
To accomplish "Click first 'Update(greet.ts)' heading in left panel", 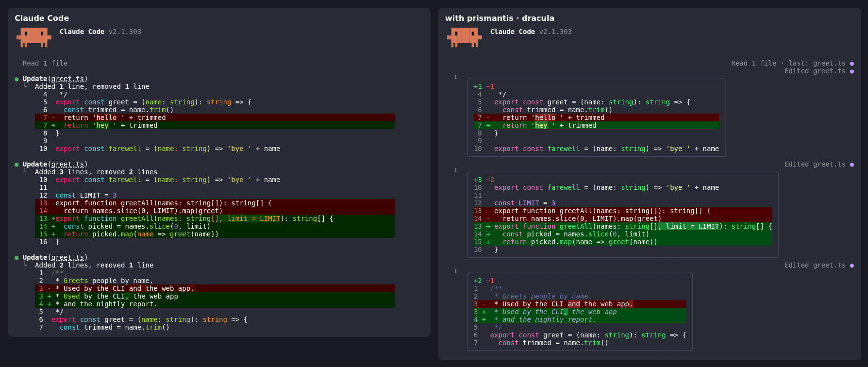I will [x=55, y=79].
